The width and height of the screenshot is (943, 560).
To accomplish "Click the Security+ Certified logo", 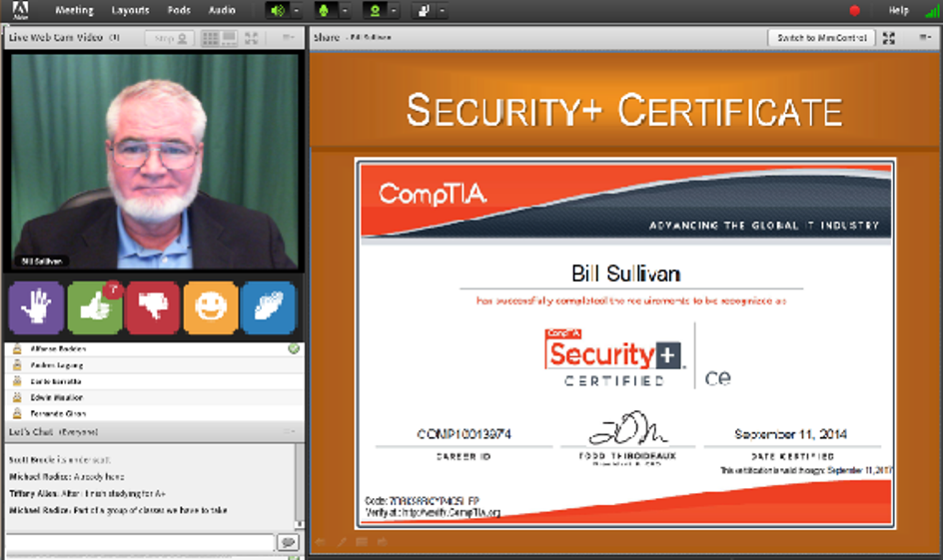I will 614,357.
